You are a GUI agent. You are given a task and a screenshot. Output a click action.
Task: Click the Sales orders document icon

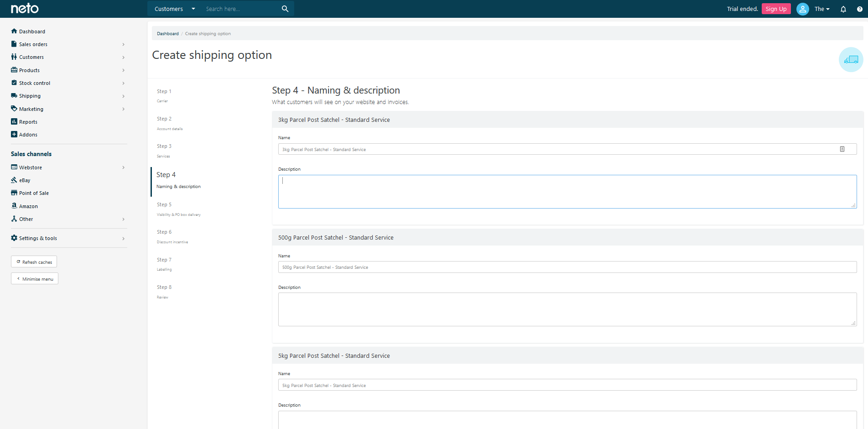(x=14, y=44)
